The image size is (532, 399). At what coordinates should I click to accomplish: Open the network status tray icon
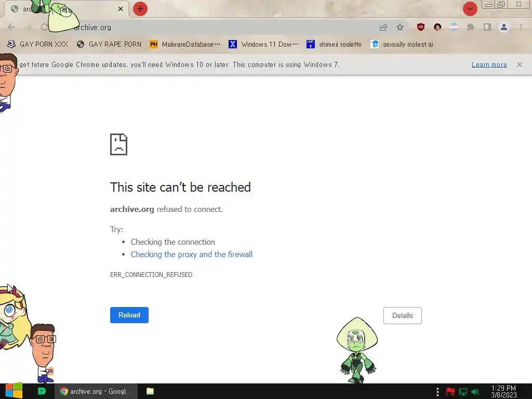pos(463,392)
